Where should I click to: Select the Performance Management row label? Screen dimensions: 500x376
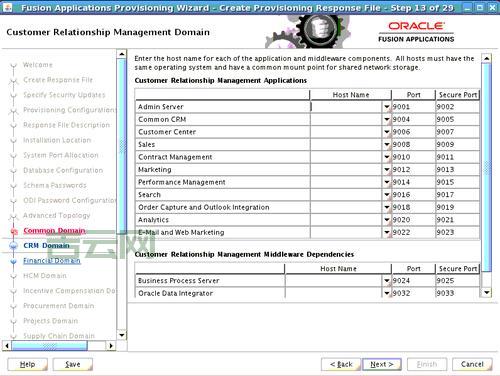pyautogui.click(x=182, y=182)
